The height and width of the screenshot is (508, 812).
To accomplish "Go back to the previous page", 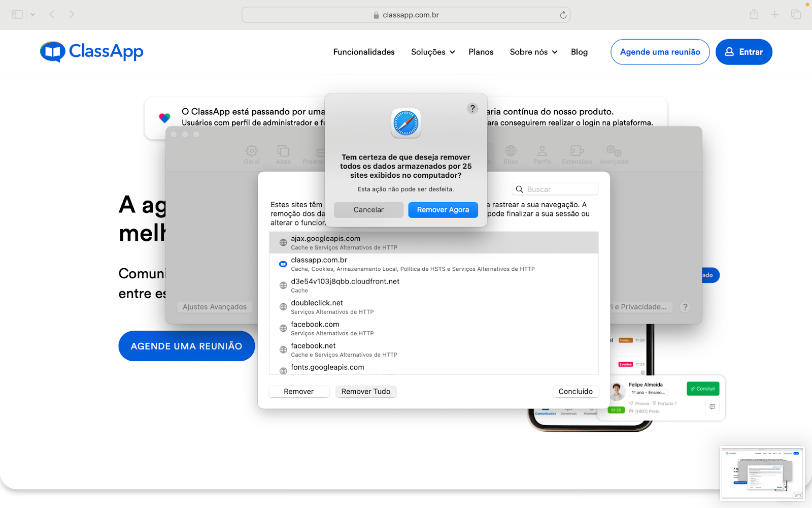I will click(52, 15).
